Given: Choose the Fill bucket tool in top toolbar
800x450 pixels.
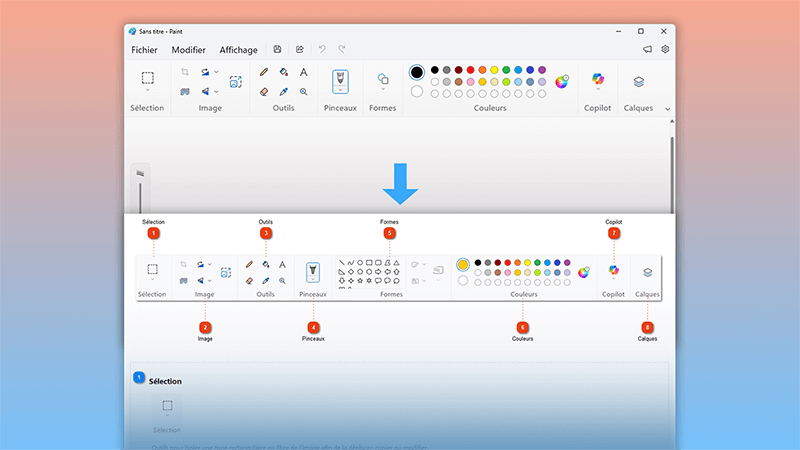Looking at the screenshot, I should pyautogui.click(x=284, y=72).
